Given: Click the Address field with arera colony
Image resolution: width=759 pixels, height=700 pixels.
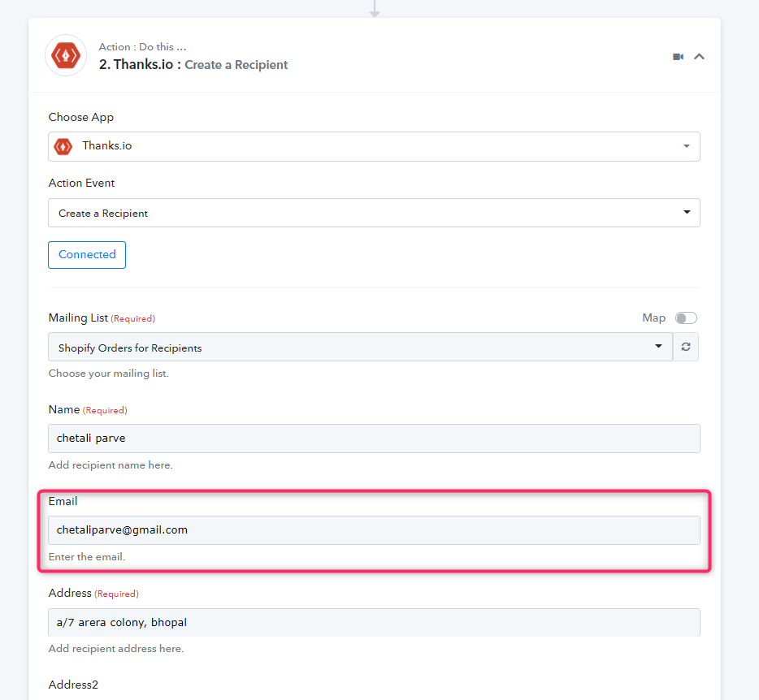Looking at the screenshot, I should (x=374, y=623).
